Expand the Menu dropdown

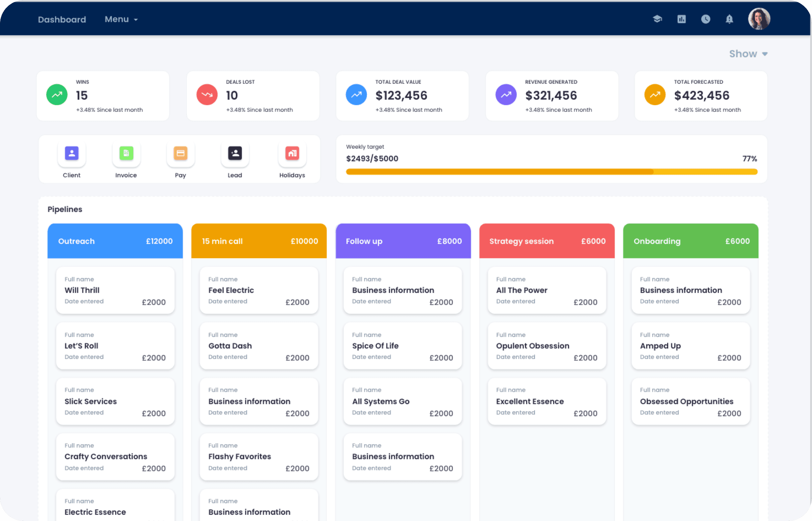pyautogui.click(x=121, y=19)
